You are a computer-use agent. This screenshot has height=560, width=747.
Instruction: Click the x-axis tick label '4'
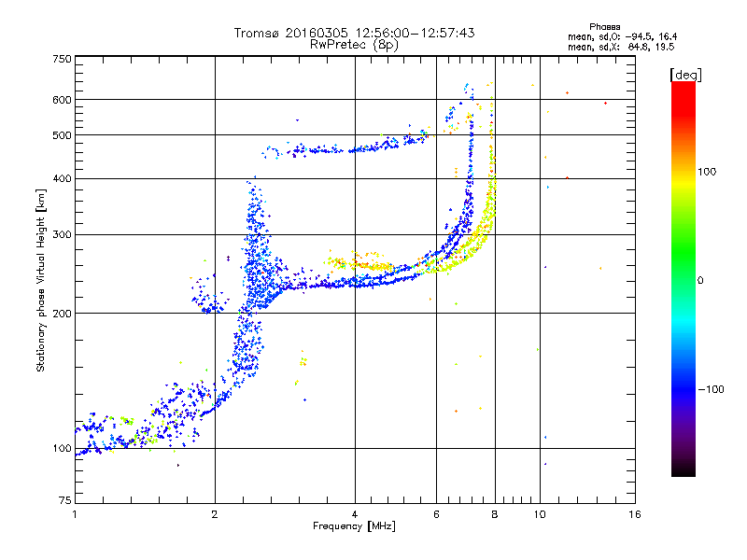355,514
